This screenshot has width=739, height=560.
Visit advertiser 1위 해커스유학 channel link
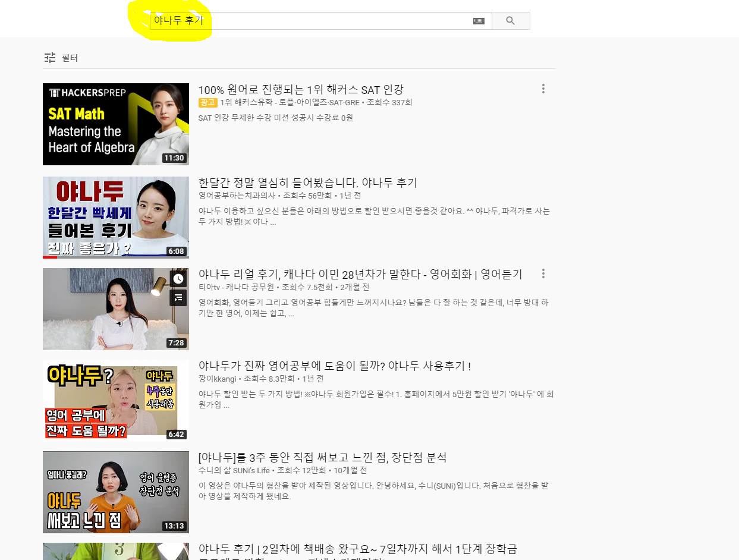(x=290, y=103)
